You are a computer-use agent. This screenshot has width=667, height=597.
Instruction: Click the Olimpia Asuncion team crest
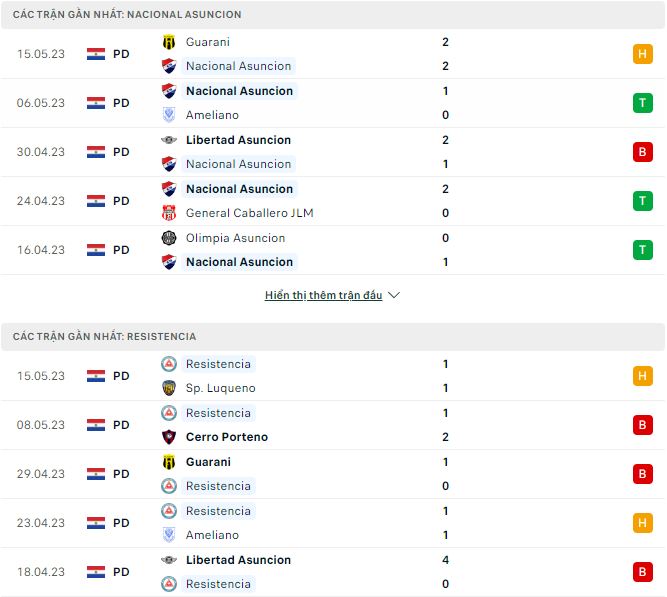(x=168, y=238)
